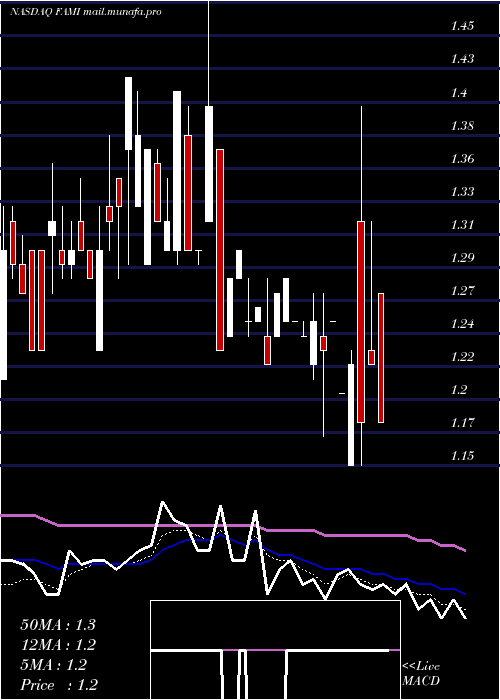This screenshot has width=500, height=700.
Task: Click the <<Live MACD label
Action: pos(421,674)
